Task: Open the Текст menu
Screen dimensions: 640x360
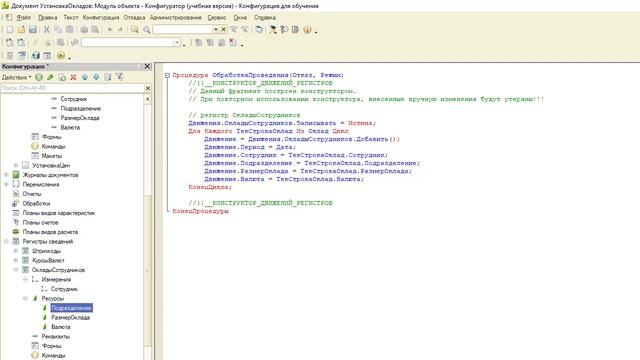Action: [71, 18]
